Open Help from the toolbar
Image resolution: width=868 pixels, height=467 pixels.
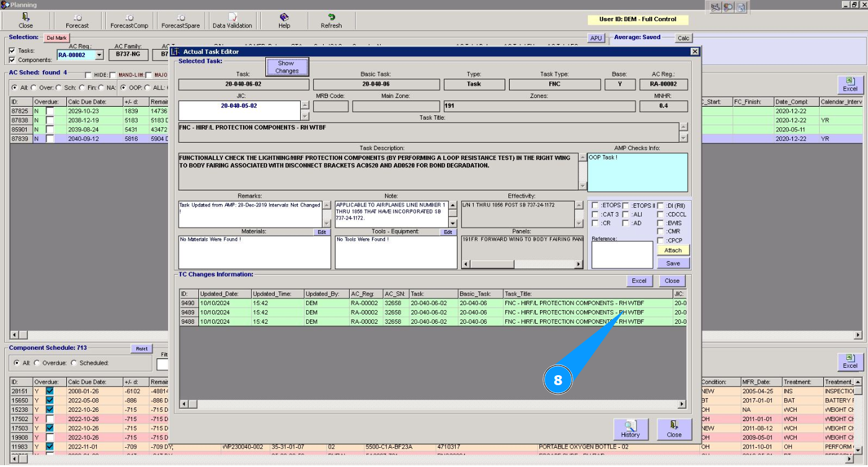284,21
